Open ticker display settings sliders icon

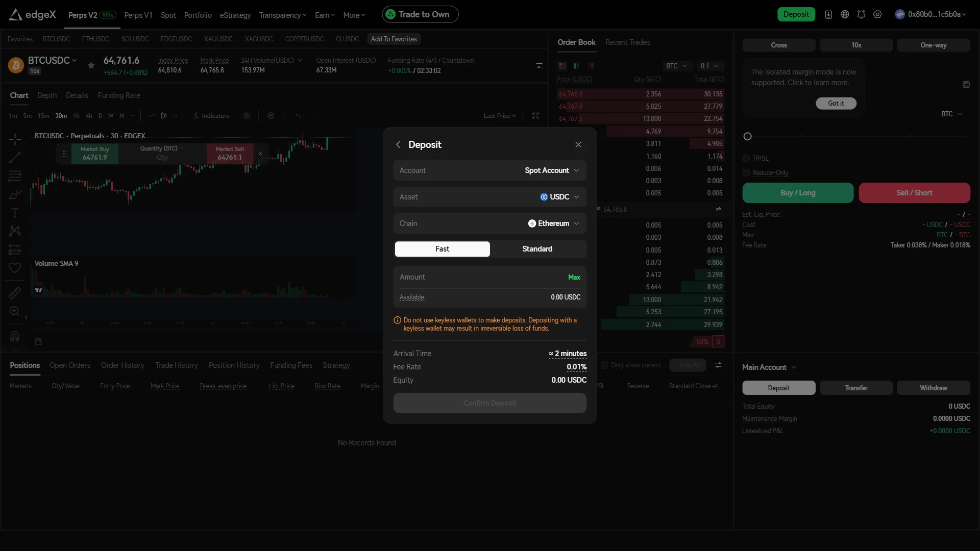pos(539,65)
